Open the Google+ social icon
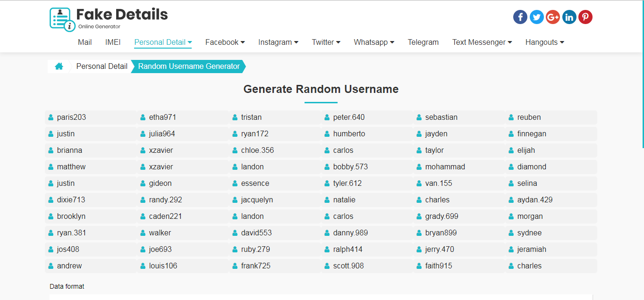The image size is (644, 300). [552, 17]
